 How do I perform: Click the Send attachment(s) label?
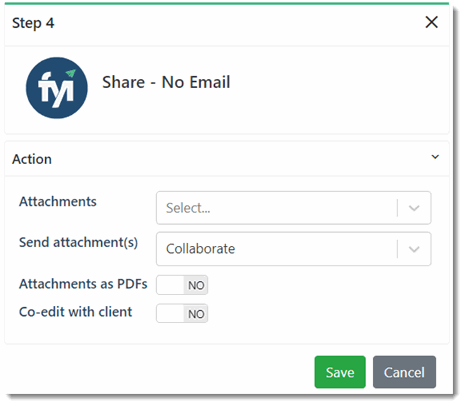pos(78,242)
